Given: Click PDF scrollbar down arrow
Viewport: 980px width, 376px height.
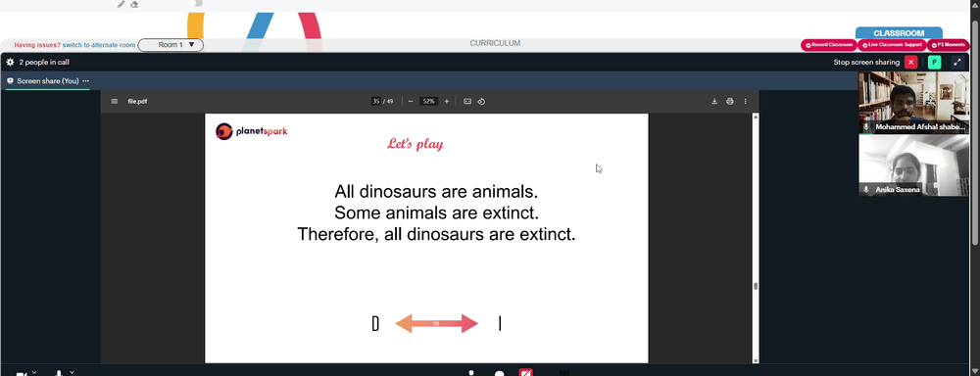Looking at the screenshot, I should click(755, 360).
